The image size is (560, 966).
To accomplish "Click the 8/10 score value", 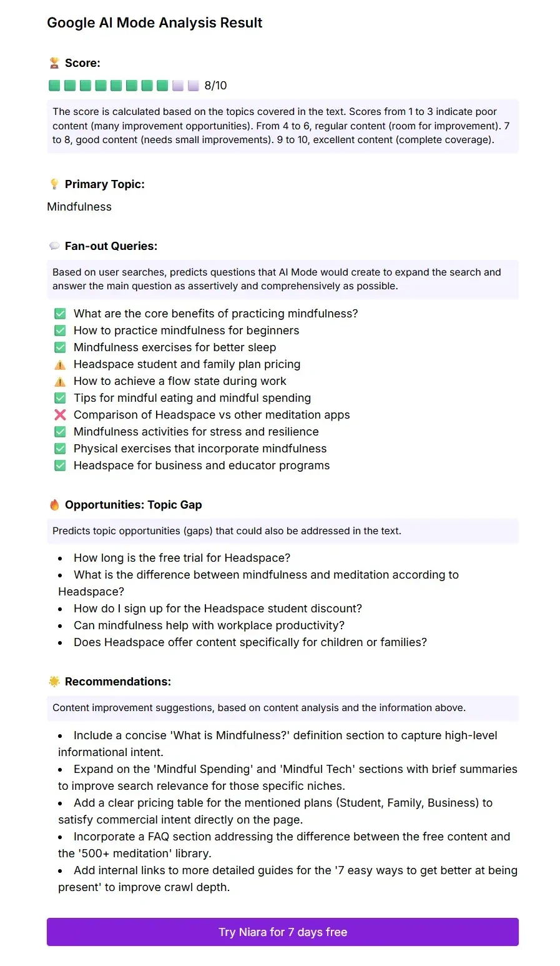I will [x=216, y=86].
